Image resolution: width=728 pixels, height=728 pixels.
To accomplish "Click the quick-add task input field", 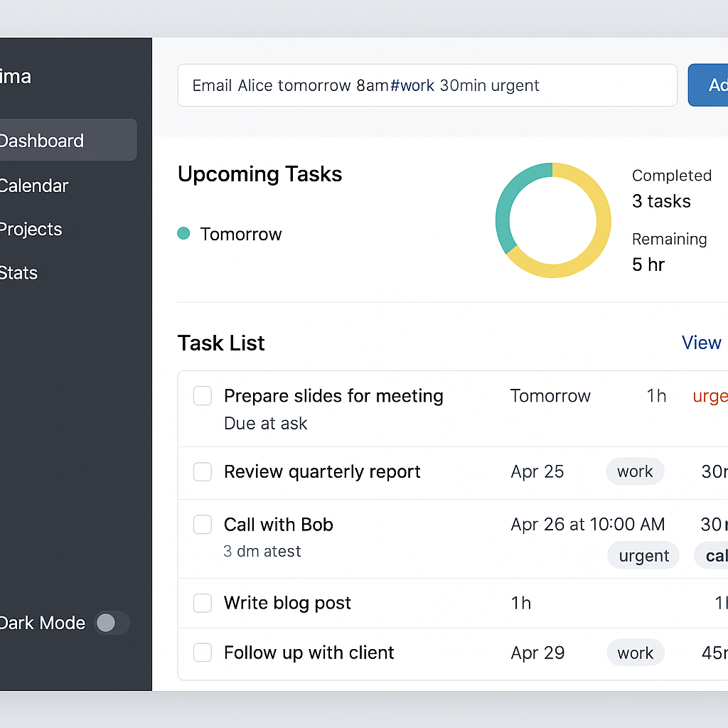I will tap(427, 85).
